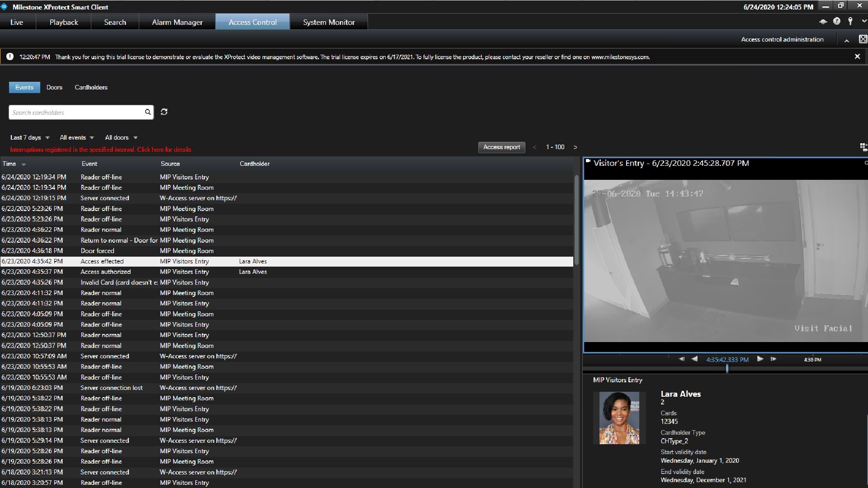
Task: Toggle the view layout icon above camera panel
Action: (863, 147)
